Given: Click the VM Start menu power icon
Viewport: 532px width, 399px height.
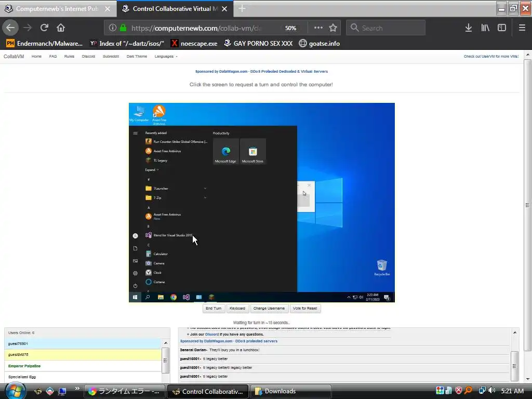Looking at the screenshot, I should 136,286.
